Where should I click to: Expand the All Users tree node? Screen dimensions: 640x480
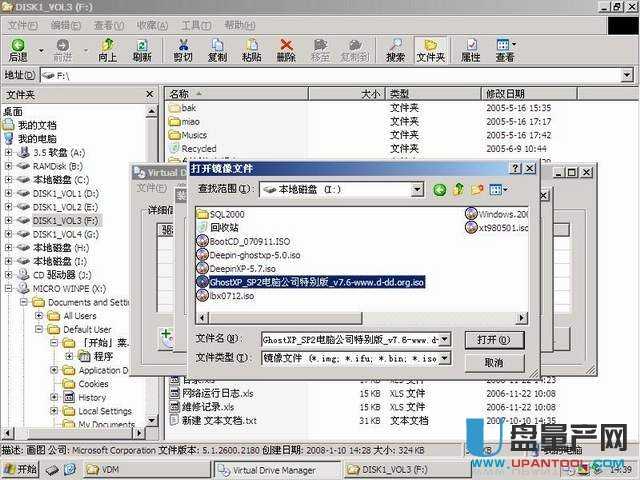pyautogui.click(x=40, y=315)
